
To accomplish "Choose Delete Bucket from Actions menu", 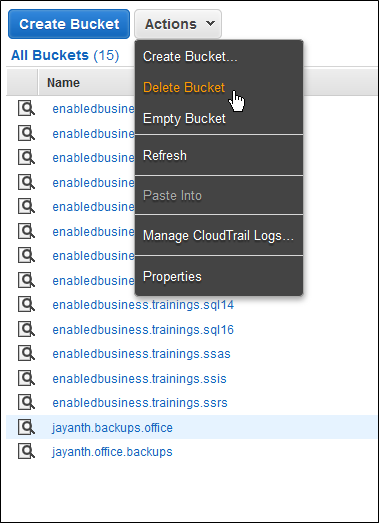I will point(184,87).
